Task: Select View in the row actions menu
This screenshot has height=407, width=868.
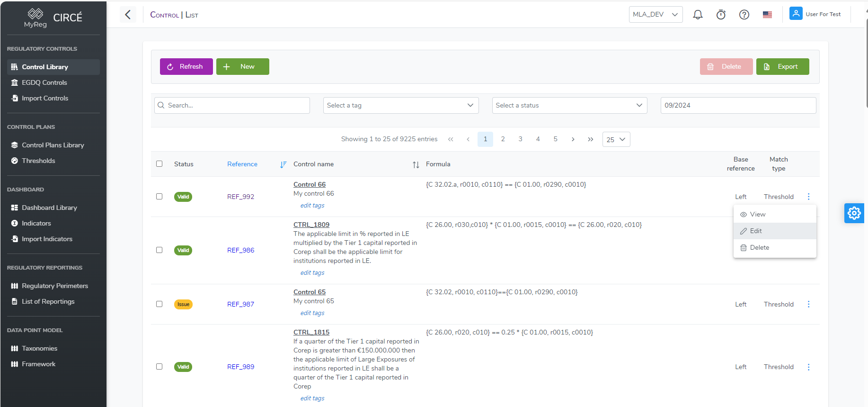Action: click(x=757, y=214)
